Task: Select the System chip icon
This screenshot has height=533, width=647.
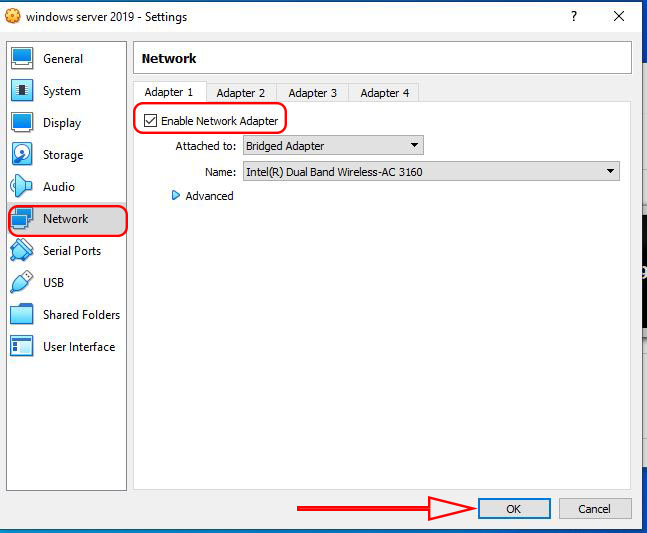Action: coord(22,90)
